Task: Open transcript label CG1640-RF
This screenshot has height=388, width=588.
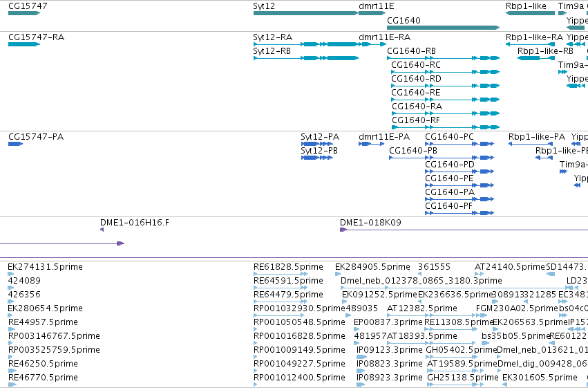Action: pyautogui.click(x=416, y=121)
